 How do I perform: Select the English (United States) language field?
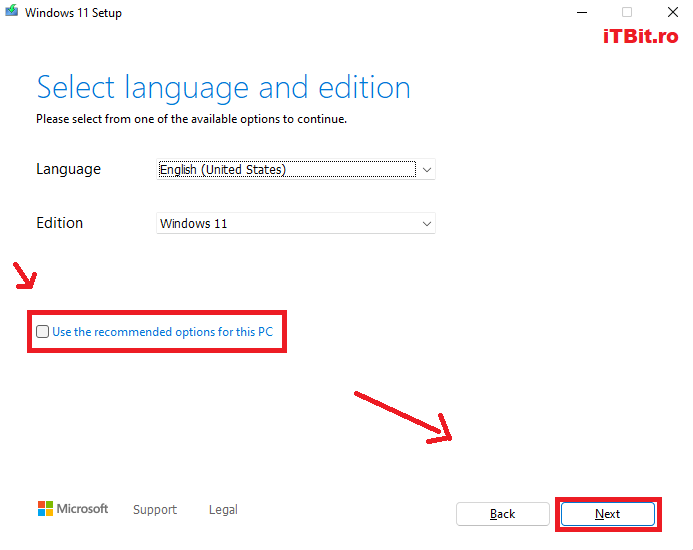coord(286,170)
